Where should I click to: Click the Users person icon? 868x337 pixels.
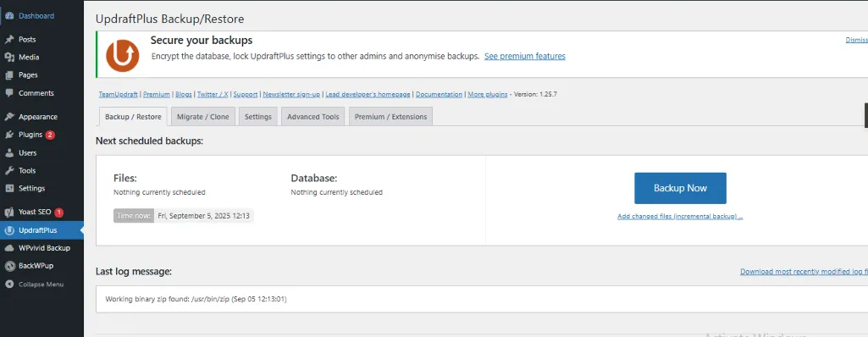point(8,152)
